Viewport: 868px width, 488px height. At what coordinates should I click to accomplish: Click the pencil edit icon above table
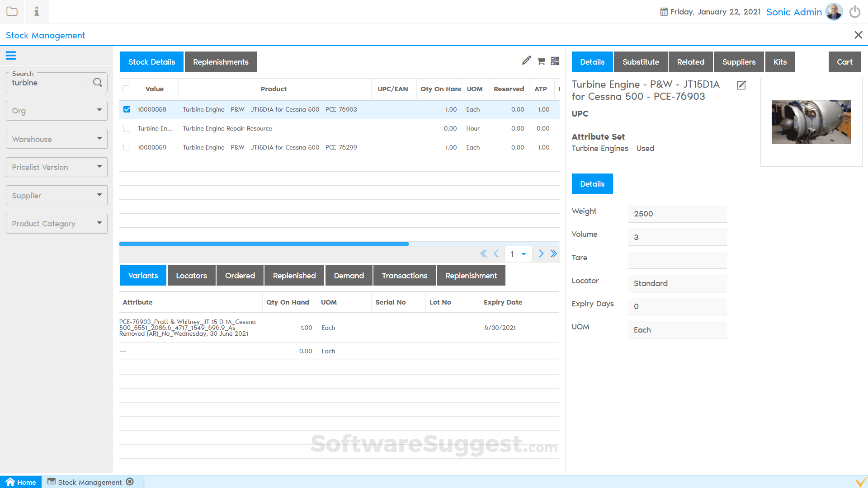[x=526, y=61]
